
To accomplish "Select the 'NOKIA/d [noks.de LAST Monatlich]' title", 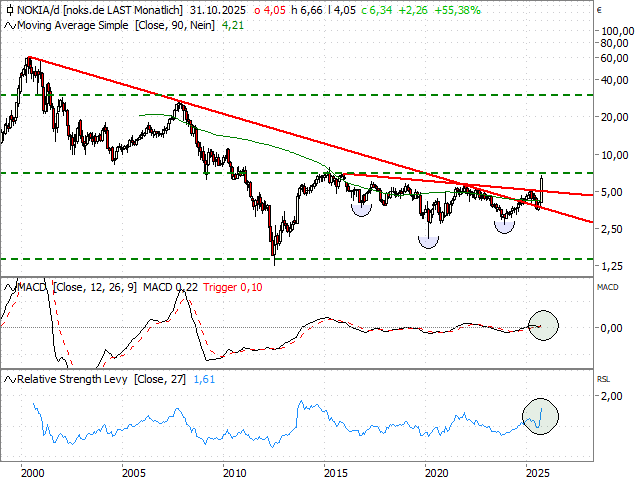I will (x=100, y=10).
